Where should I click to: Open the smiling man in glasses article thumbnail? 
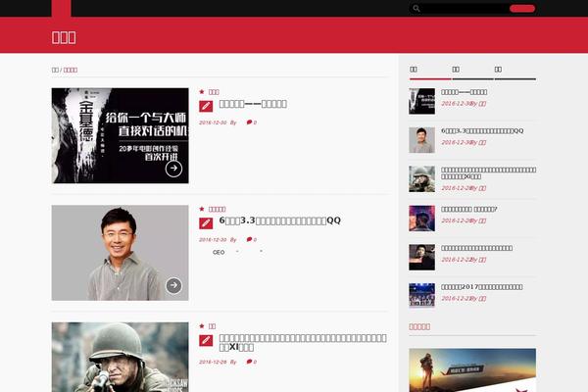click(120, 253)
